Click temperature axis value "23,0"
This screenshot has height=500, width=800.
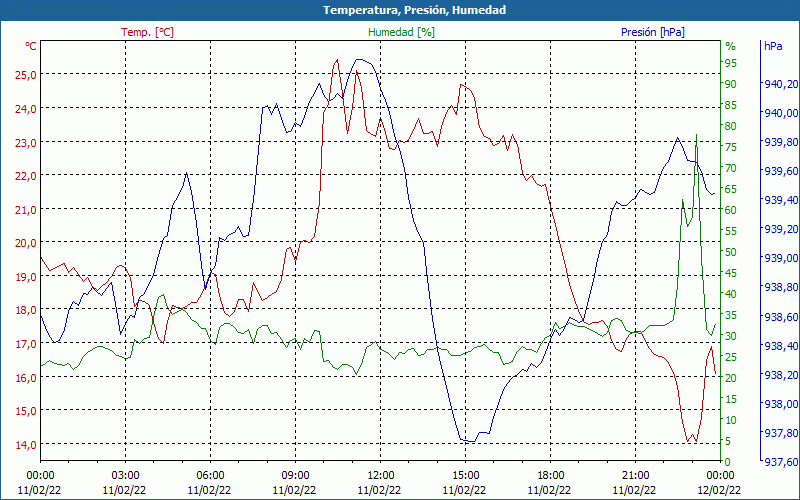(26, 142)
